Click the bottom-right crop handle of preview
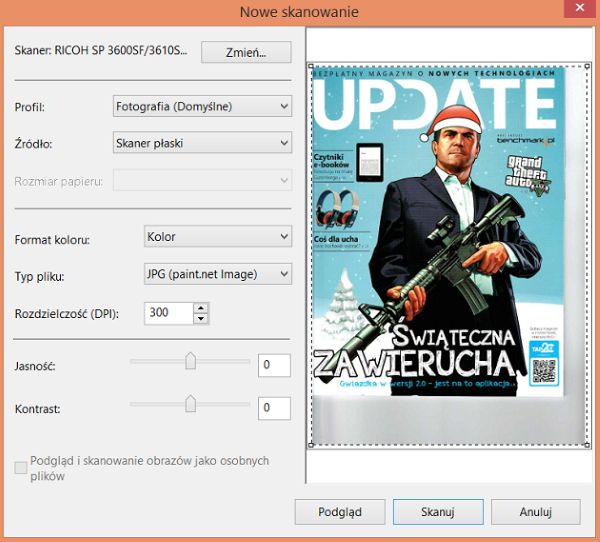Screen dimensions: 600x542 587,445
